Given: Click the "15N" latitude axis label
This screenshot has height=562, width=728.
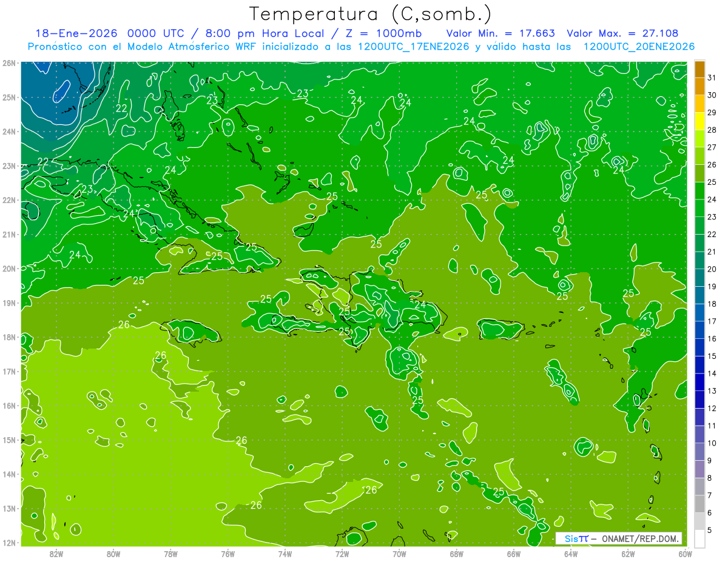Looking at the screenshot, I should (x=9, y=440).
